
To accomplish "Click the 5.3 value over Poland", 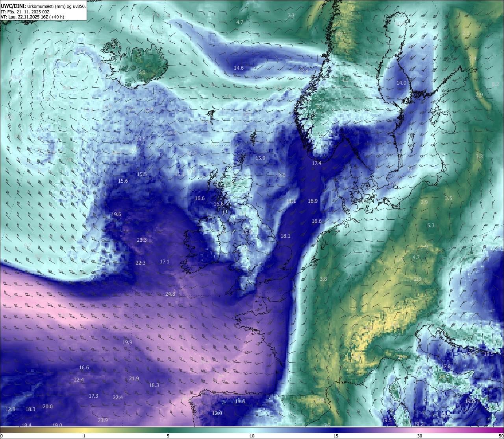I will pyautogui.click(x=431, y=226).
